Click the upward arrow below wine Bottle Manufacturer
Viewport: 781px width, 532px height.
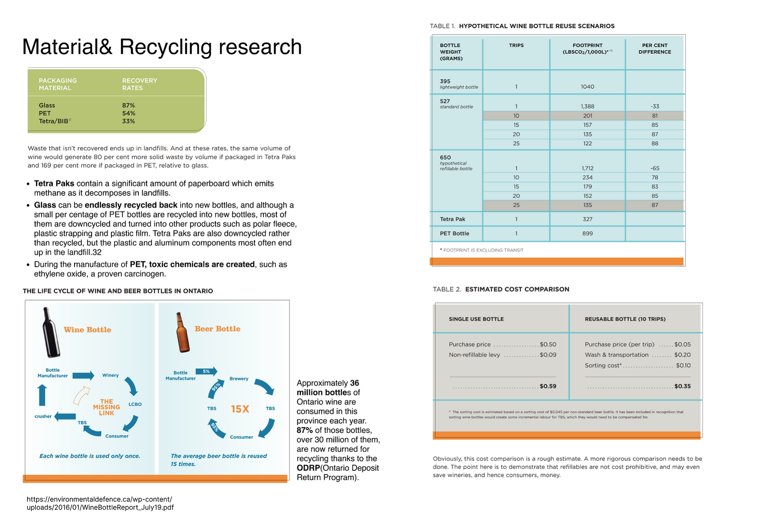click(42, 395)
